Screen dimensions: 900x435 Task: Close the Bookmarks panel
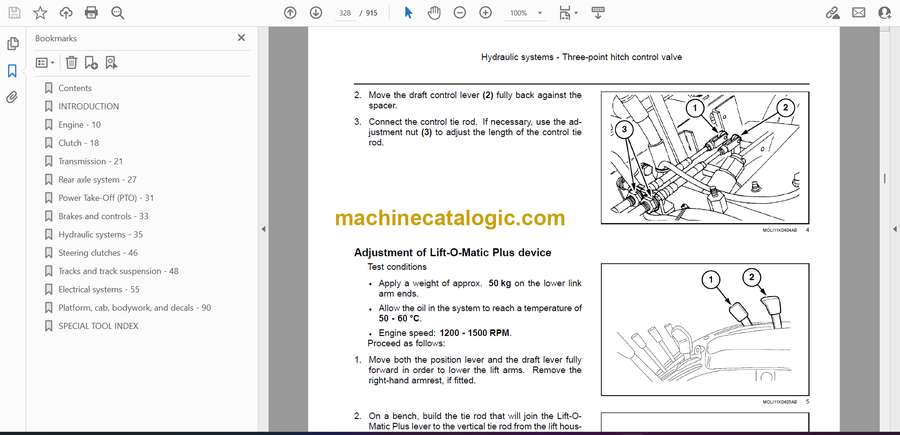point(241,38)
